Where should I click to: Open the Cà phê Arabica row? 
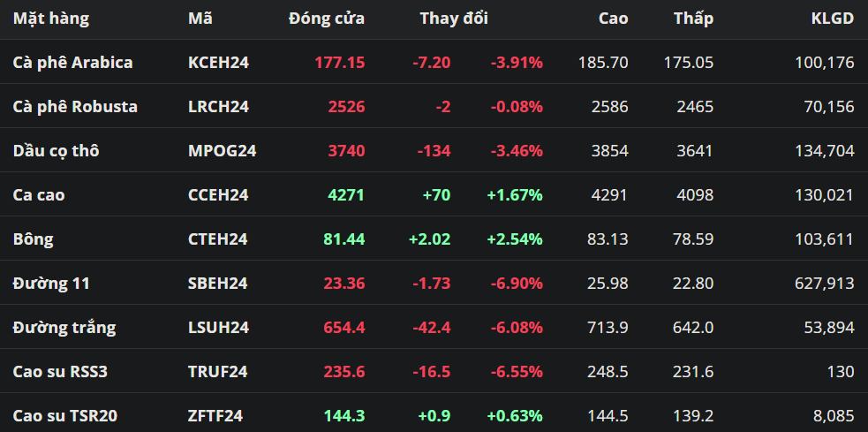coord(73,62)
